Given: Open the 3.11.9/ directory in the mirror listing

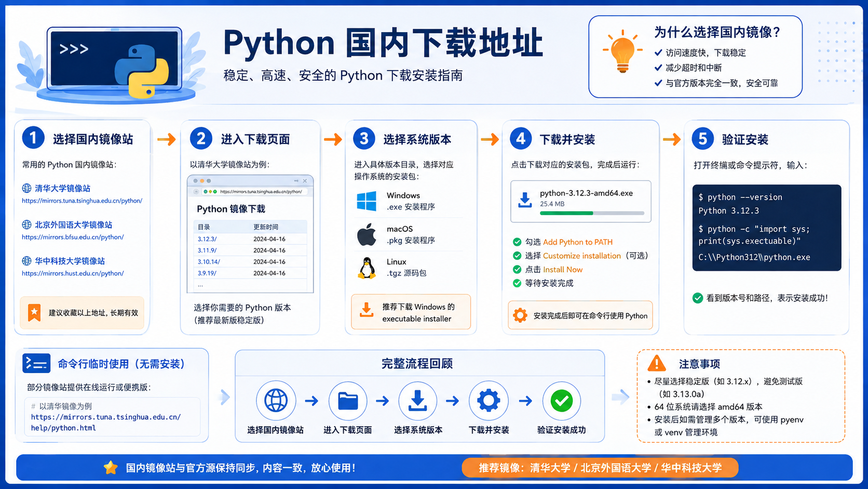Looking at the screenshot, I should pyautogui.click(x=207, y=250).
